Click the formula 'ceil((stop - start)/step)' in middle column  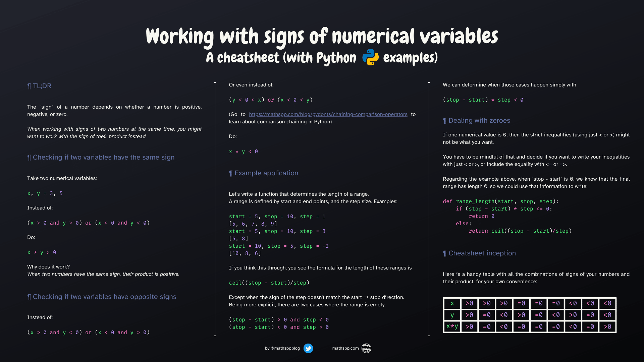[269, 283]
